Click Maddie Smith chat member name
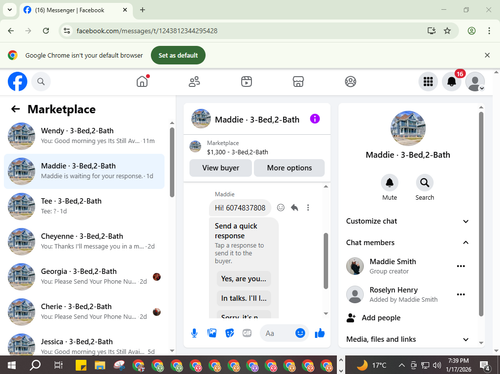The image size is (500, 374). click(393, 261)
